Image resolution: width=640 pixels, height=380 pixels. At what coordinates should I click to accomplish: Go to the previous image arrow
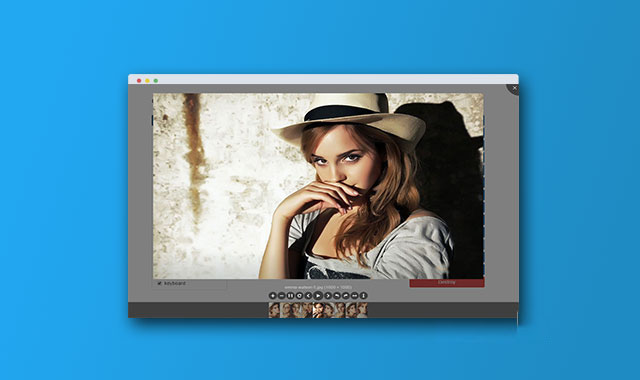pos(308,296)
